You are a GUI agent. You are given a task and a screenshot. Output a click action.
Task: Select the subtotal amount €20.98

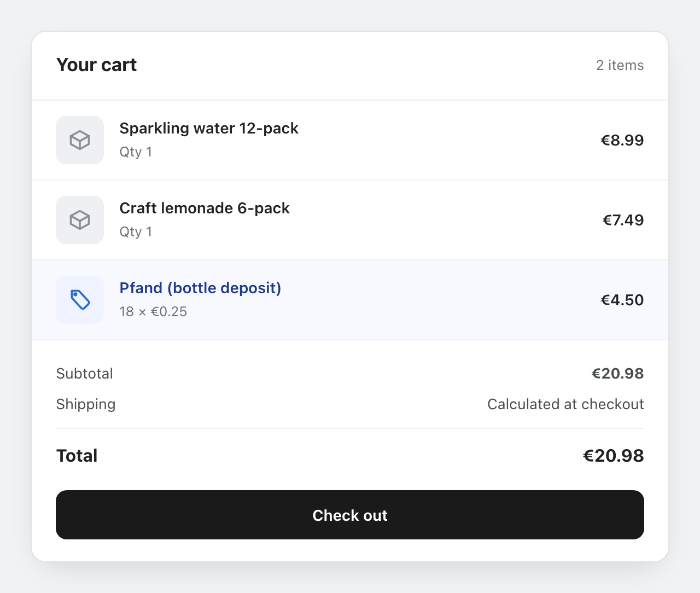tap(618, 374)
